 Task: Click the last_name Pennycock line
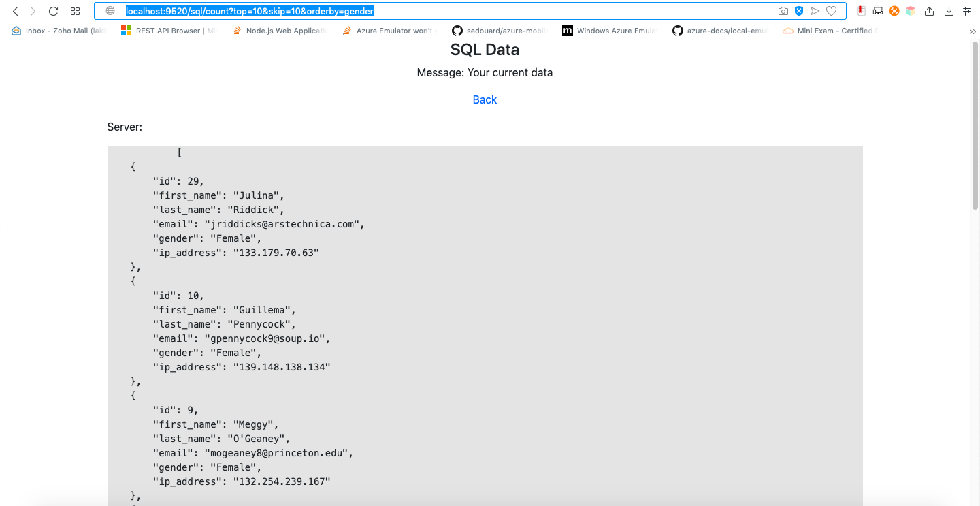(224, 324)
